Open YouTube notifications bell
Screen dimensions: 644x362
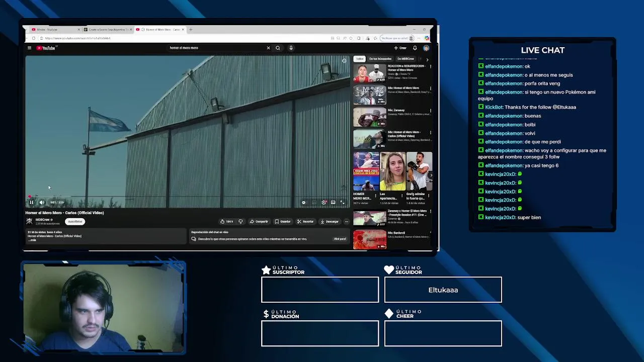(x=415, y=48)
